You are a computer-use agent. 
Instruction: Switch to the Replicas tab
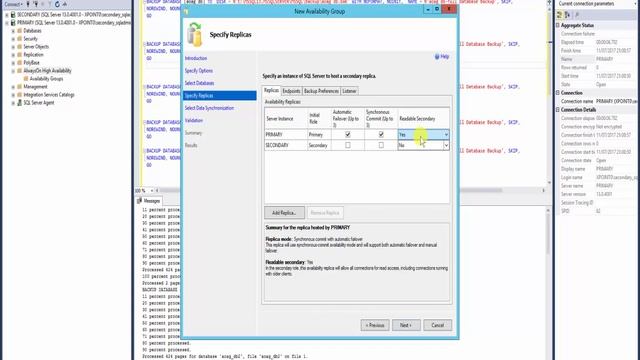point(271,91)
